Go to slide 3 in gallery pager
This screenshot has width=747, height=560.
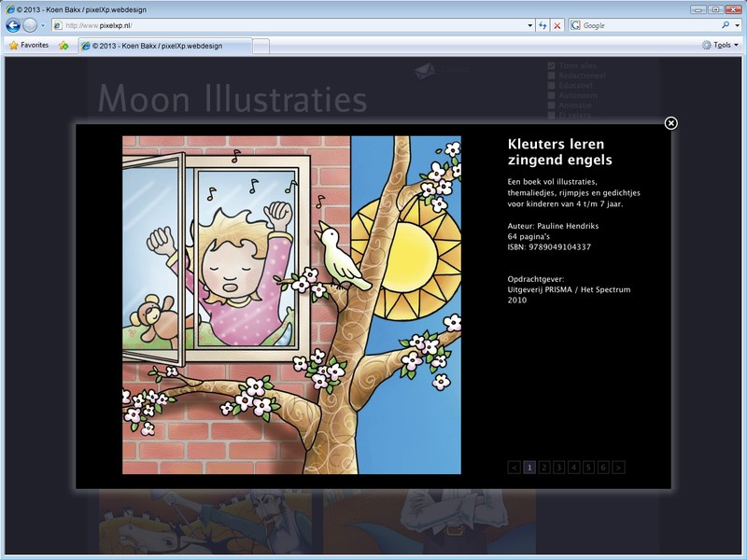pyautogui.click(x=558, y=468)
